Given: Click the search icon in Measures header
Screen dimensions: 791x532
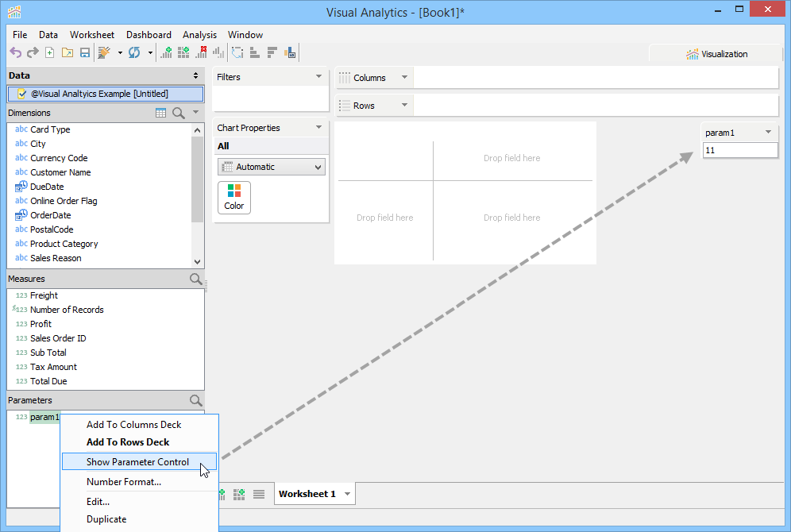Looking at the screenshot, I should 195,279.
